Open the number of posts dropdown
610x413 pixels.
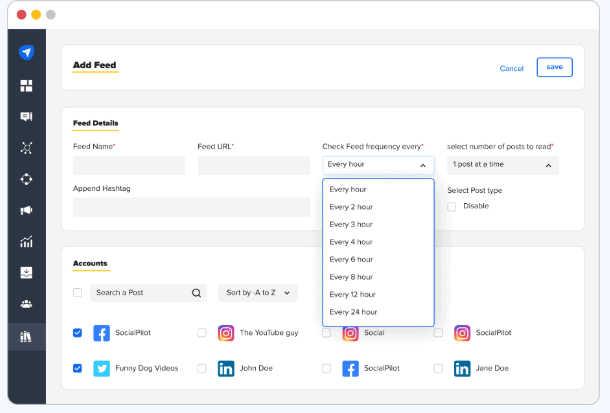(502, 165)
